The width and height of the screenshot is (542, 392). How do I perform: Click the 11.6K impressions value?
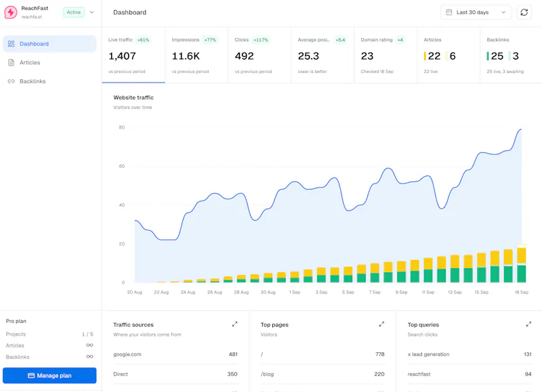[x=186, y=56]
